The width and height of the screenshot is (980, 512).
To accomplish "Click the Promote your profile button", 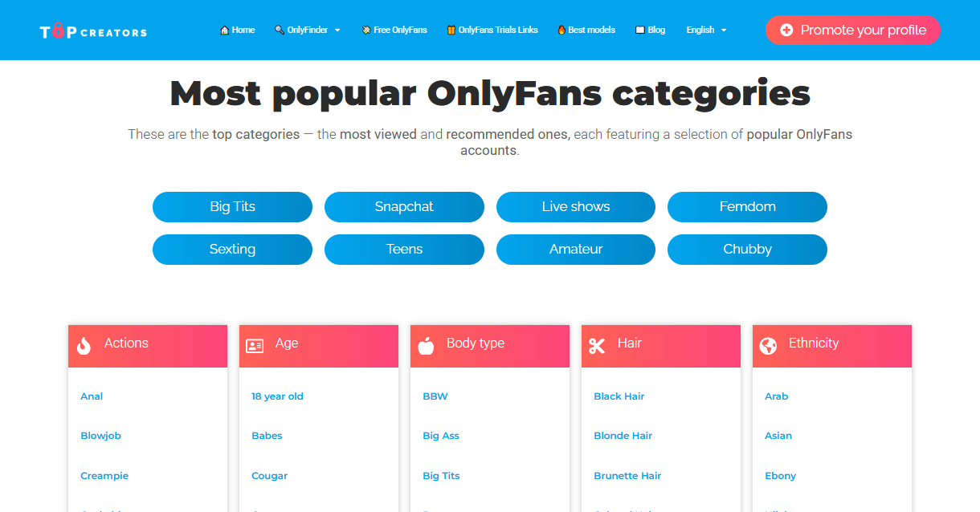I will coord(852,30).
